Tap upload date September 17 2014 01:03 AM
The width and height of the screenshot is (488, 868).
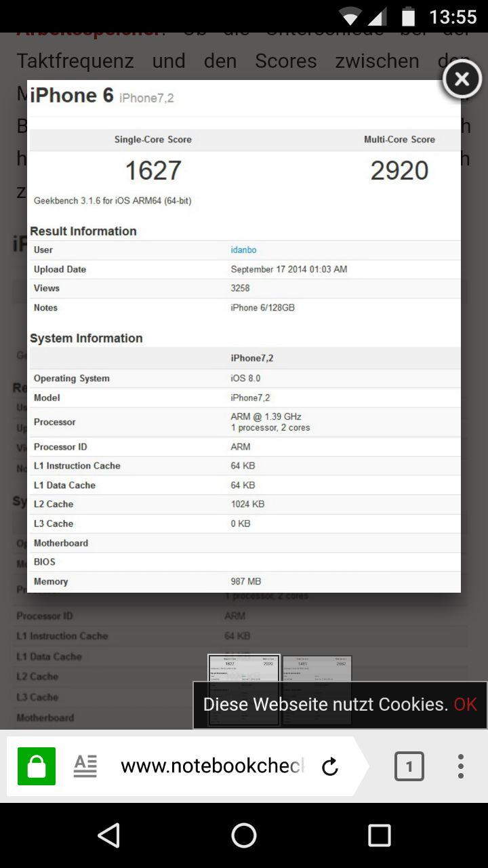click(x=289, y=269)
